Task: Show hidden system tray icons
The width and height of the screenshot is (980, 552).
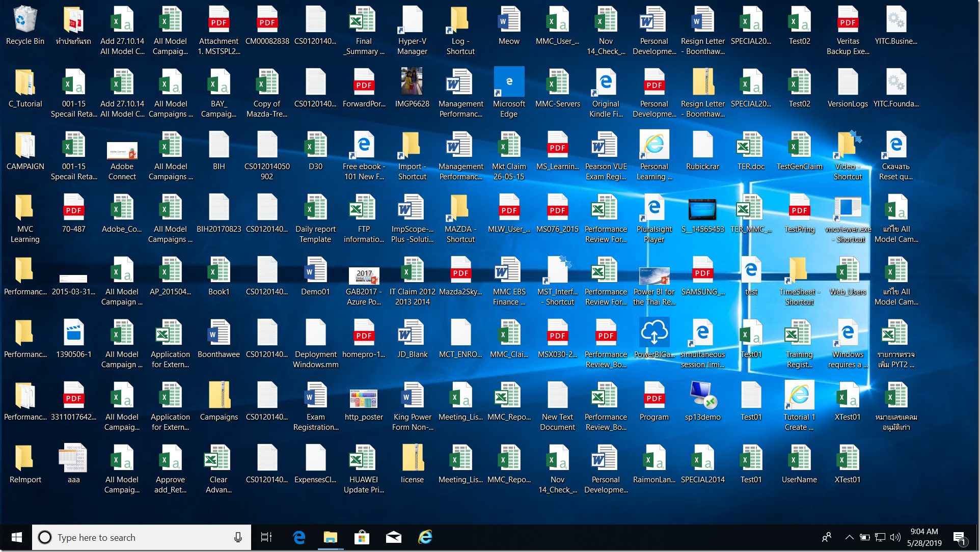Action: 849,537
